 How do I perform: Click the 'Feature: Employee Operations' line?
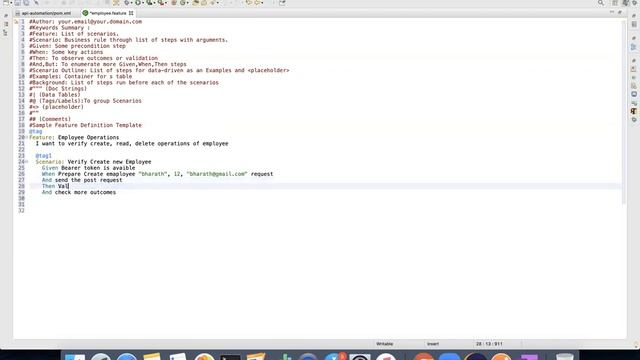[x=74, y=138]
